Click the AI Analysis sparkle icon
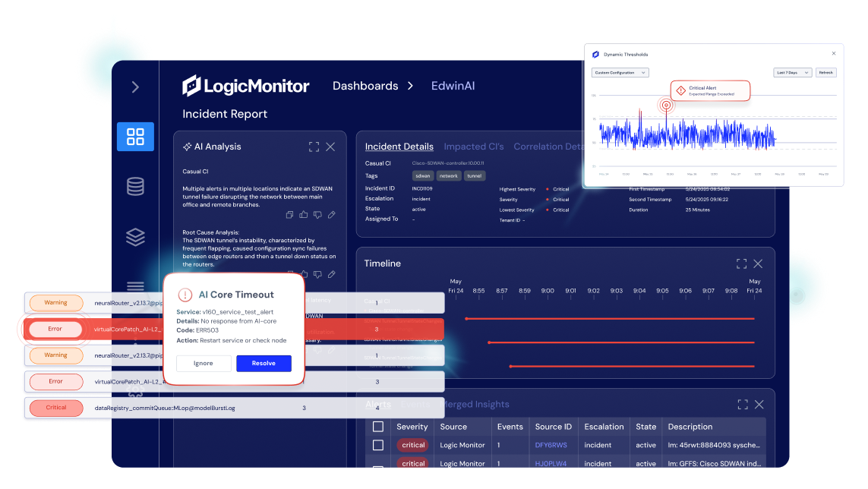 pyautogui.click(x=187, y=147)
